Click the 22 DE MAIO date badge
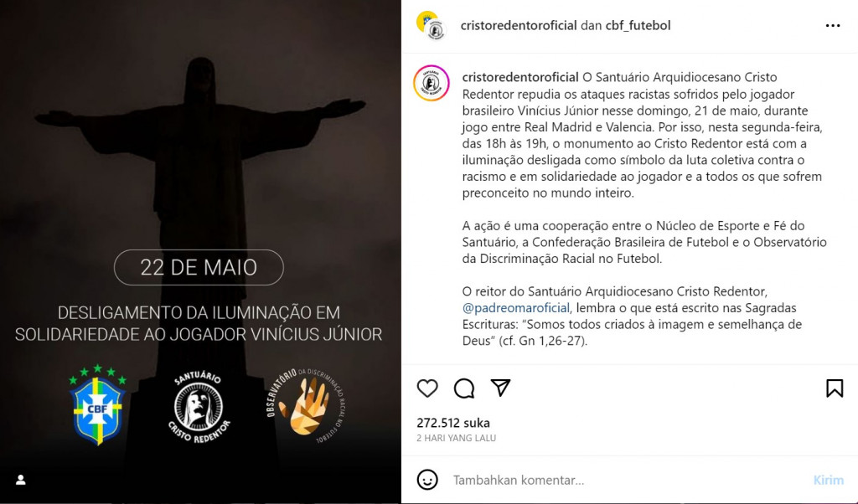Screen dimensions: 858x504 (x=199, y=267)
